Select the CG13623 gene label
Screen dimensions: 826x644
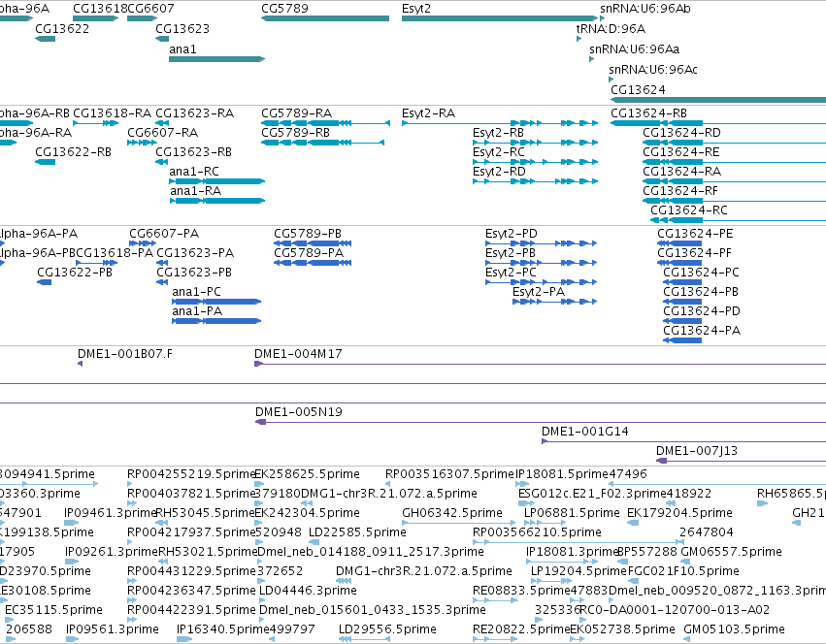pos(182,28)
